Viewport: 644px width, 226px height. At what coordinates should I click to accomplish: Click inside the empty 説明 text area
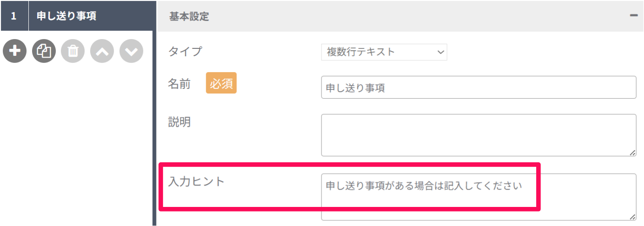tap(479, 135)
